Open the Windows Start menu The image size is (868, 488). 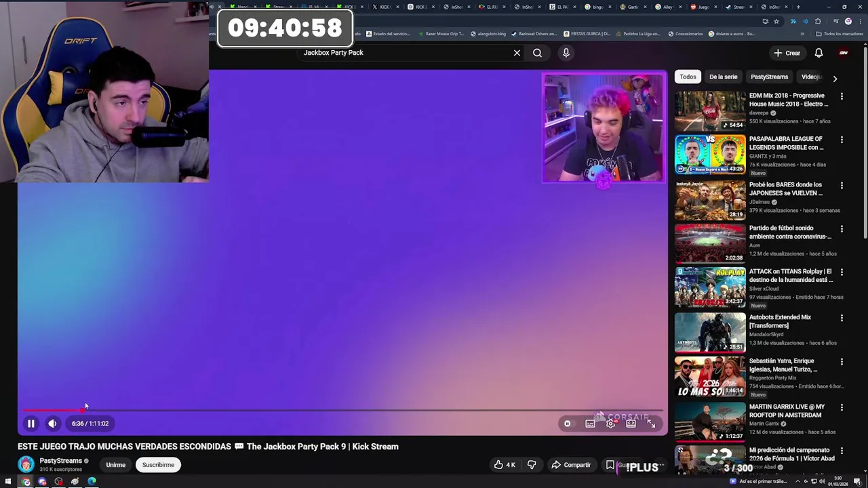pyautogui.click(x=9, y=482)
